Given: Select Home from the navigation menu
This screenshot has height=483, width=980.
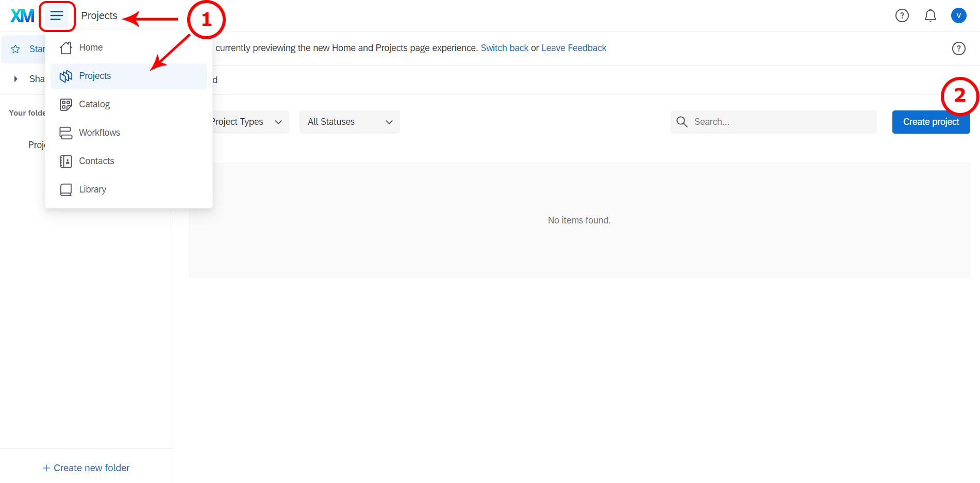Looking at the screenshot, I should tap(91, 48).
